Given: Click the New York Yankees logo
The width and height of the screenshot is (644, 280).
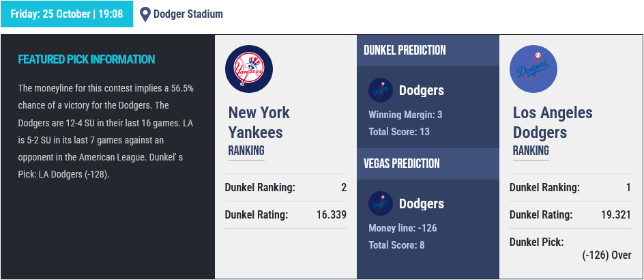Looking at the screenshot, I should tap(249, 69).
